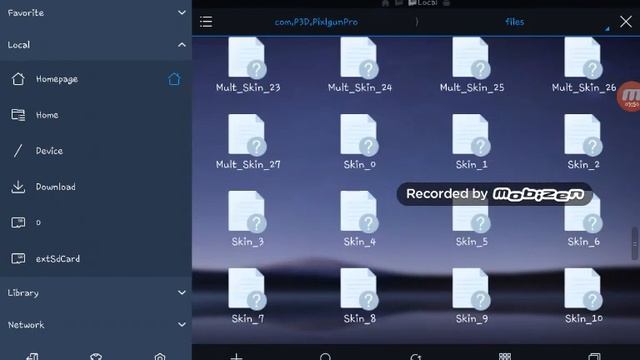Select the Skin_7 file icon
The image size is (640, 360).
[247, 289]
